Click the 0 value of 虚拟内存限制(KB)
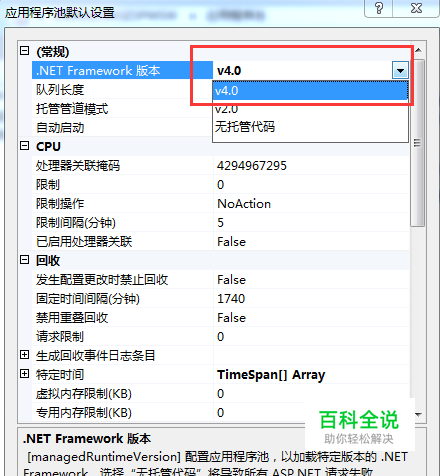Image resolution: width=440 pixels, height=476 pixels. coord(220,394)
